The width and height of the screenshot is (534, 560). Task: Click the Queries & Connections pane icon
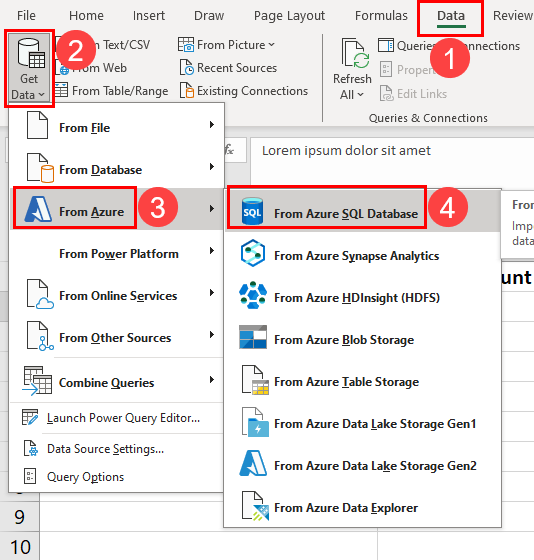(x=386, y=46)
